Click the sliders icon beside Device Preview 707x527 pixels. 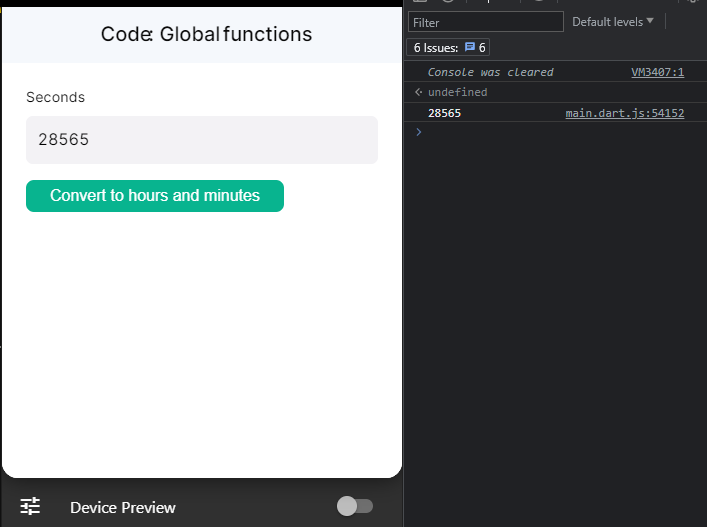pyautogui.click(x=31, y=506)
